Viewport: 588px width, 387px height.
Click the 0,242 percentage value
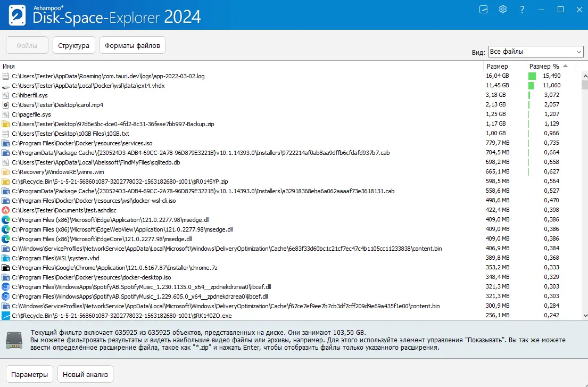pyautogui.click(x=552, y=315)
